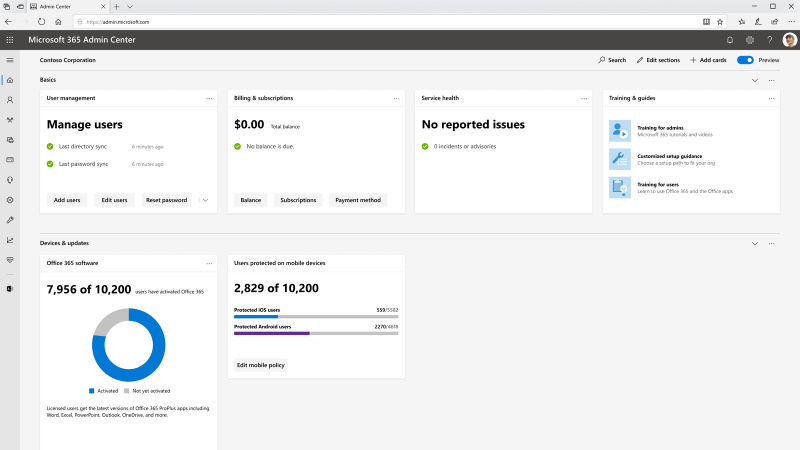Open a new browser tab
This screenshot has height=450, width=800.
116,7
